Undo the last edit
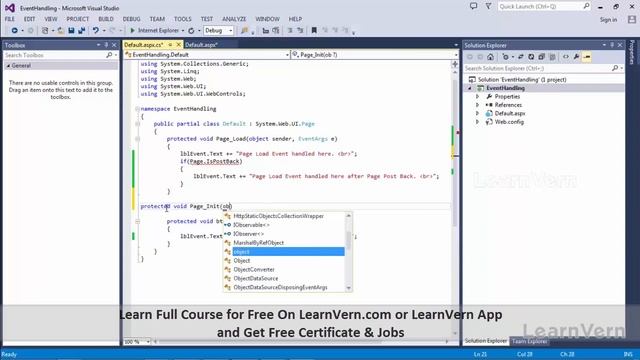Viewport: 640px width, 360px height. coord(96,31)
